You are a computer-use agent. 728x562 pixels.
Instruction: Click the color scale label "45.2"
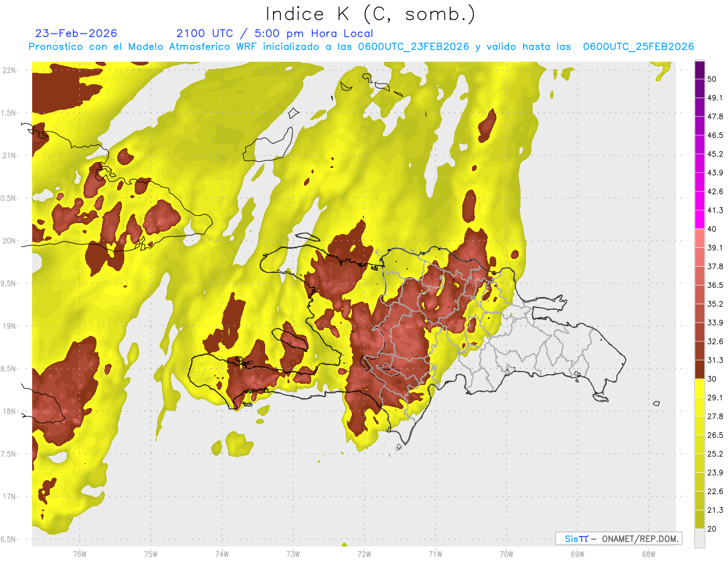point(715,154)
